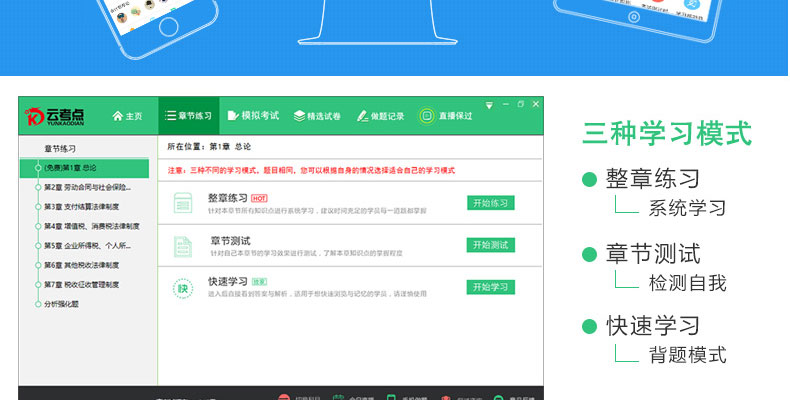Click 开始学习 button for 快速学习
The image size is (790, 400).
(x=491, y=287)
